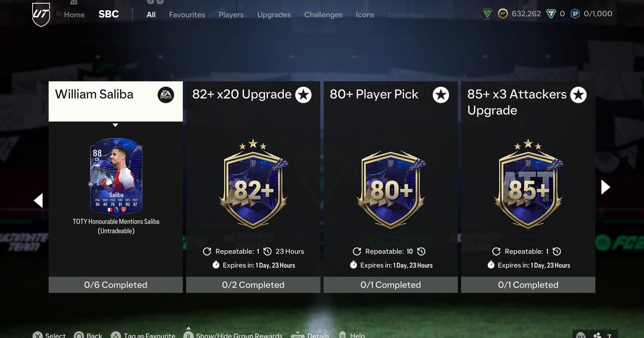Viewport: 644px width, 338px height.
Task: Click the Ultimate Team shield logo
Action: click(x=41, y=14)
